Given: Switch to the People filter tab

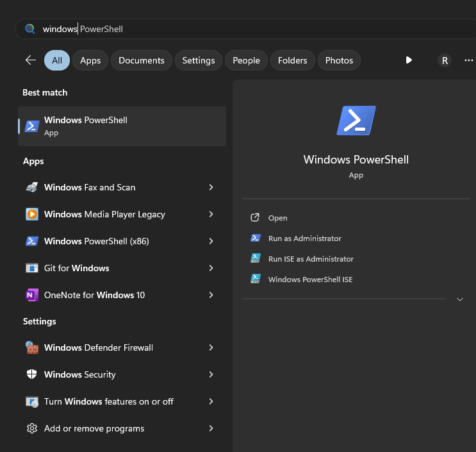Looking at the screenshot, I should pos(246,60).
